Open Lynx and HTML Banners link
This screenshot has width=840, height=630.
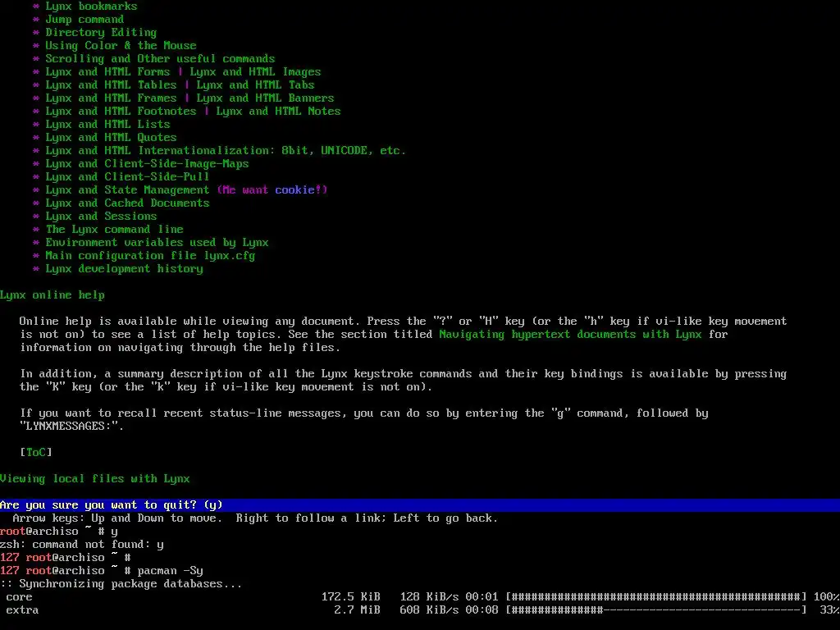(265, 98)
